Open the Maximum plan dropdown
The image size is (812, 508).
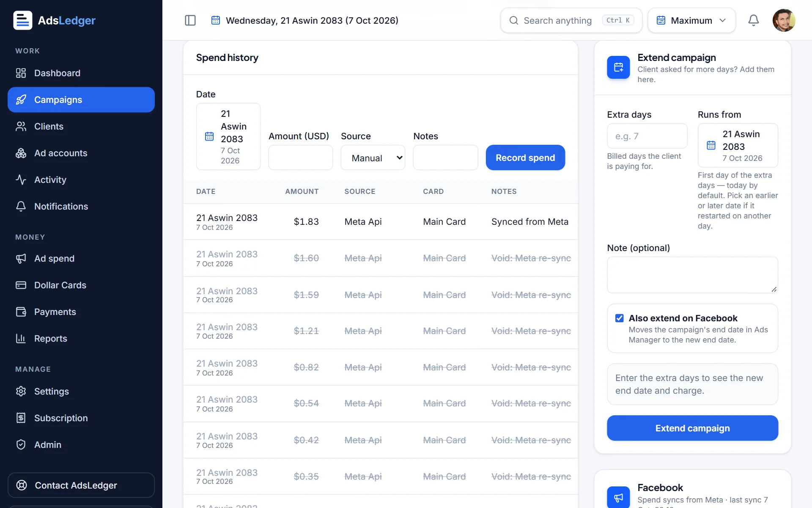(691, 20)
